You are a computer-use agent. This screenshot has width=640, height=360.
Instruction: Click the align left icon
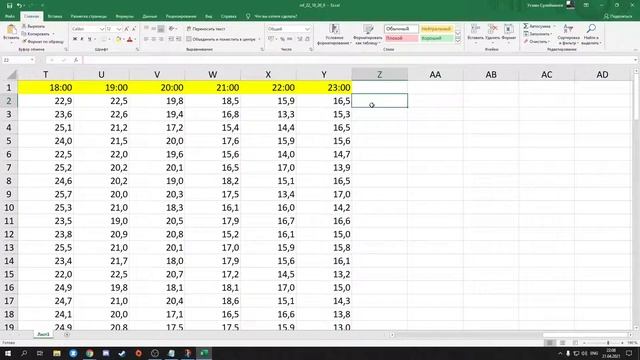[146, 39]
